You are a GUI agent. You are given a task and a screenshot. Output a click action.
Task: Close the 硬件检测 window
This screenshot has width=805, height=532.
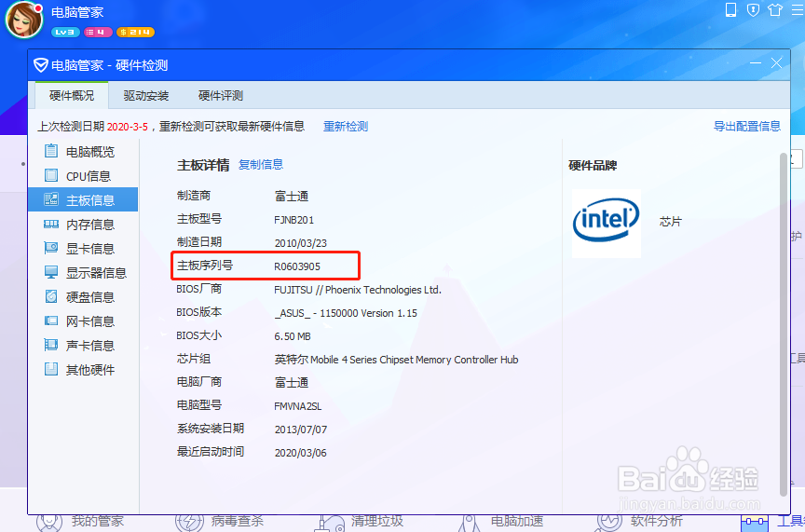click(776, 63)
